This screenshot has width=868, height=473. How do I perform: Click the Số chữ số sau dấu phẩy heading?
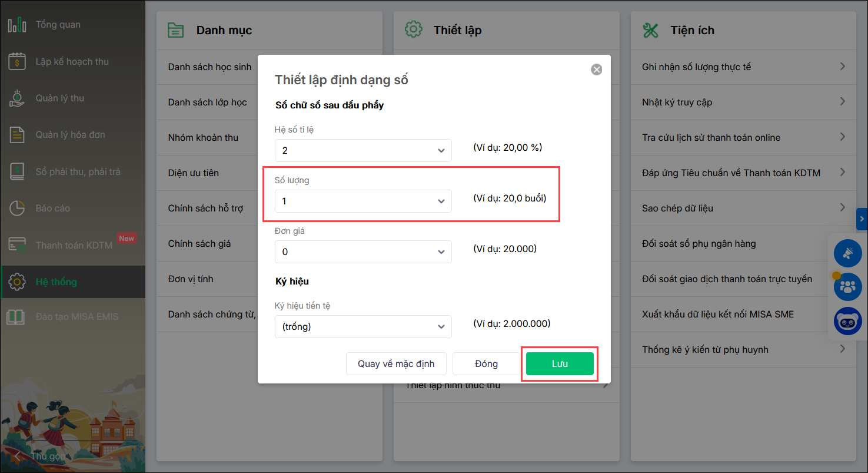point(330,105)
